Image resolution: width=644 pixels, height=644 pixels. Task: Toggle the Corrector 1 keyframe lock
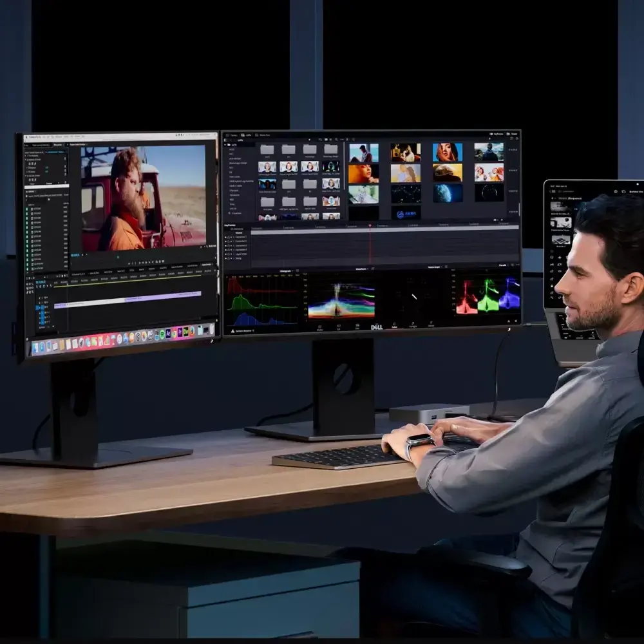pos(229,237)
